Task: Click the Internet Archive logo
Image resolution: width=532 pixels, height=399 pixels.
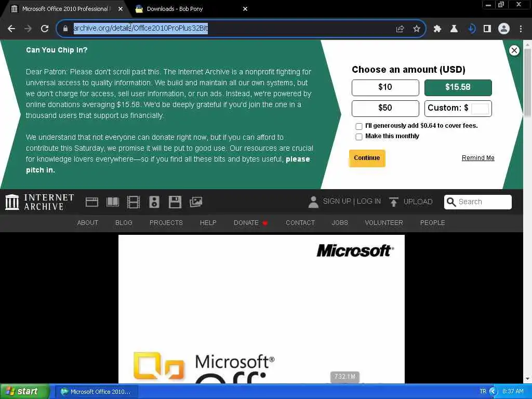Action: pos(39,202)
